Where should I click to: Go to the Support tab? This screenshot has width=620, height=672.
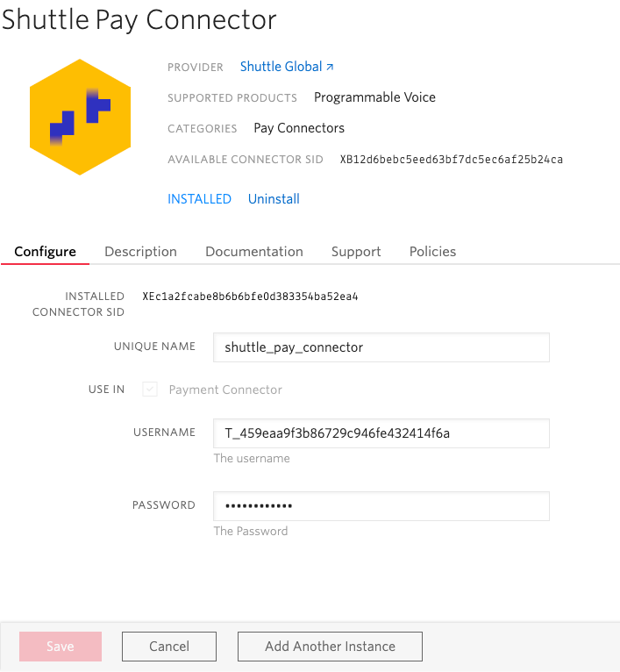pos(356,252)
